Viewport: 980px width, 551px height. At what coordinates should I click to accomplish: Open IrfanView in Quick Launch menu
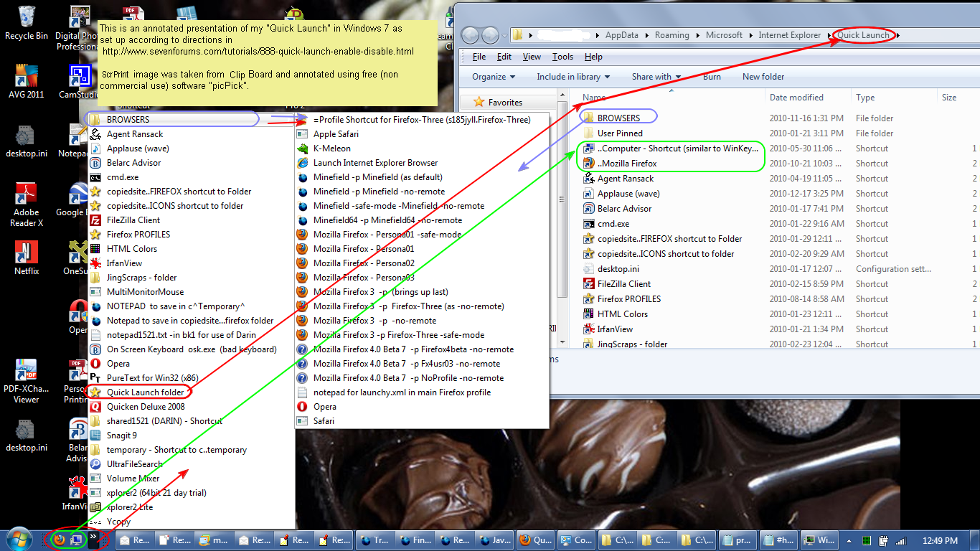point(124,263)
